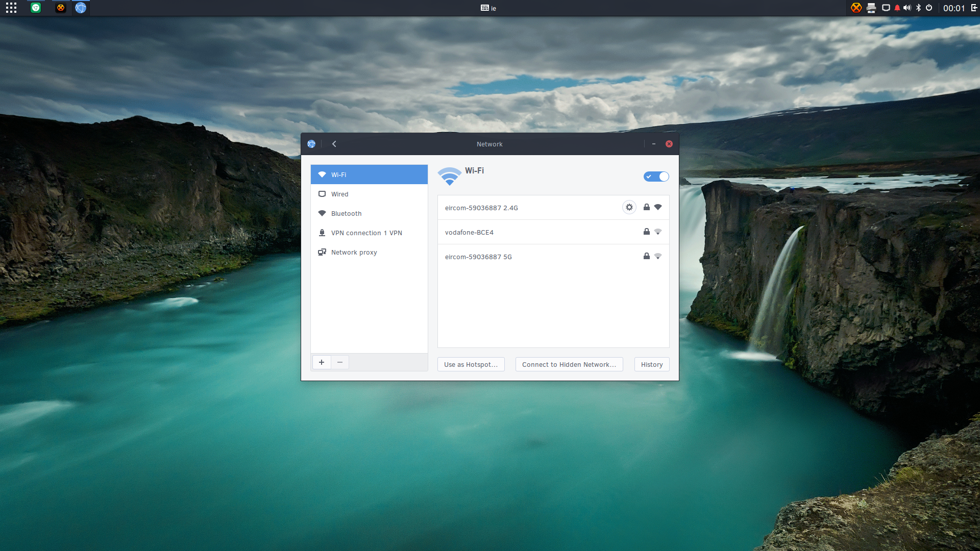Image resolution: width=980 pixels, height=551 pixels.
Task: Select Wired in the sidebar
Action: 369,194
